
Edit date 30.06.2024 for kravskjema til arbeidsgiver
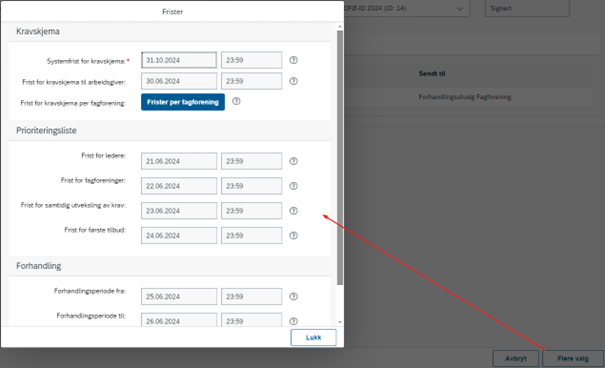pyautogui.click(x=179, y=81)
